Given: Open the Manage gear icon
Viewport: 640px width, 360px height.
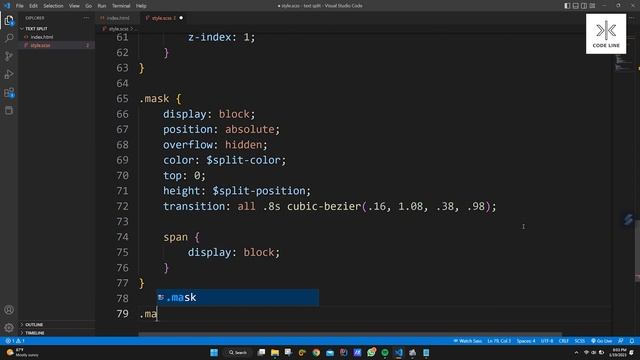Looking at the screenshot, I should pos(9,327).
